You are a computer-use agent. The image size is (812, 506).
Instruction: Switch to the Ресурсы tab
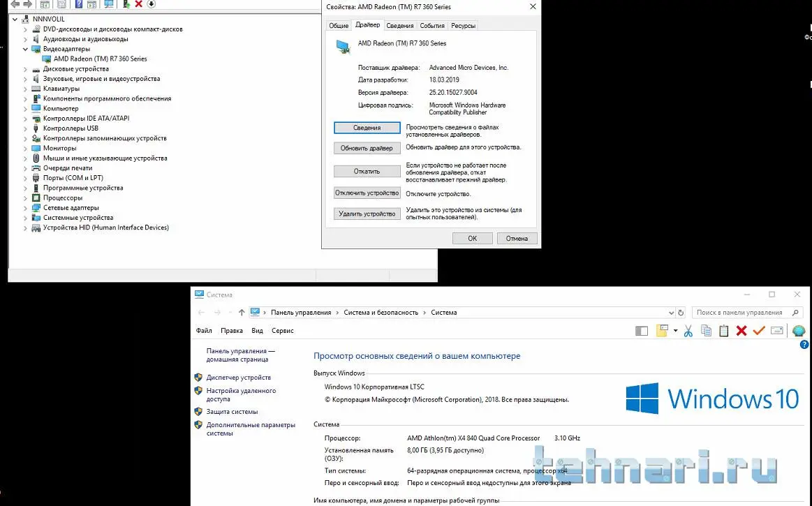(463, 25)
